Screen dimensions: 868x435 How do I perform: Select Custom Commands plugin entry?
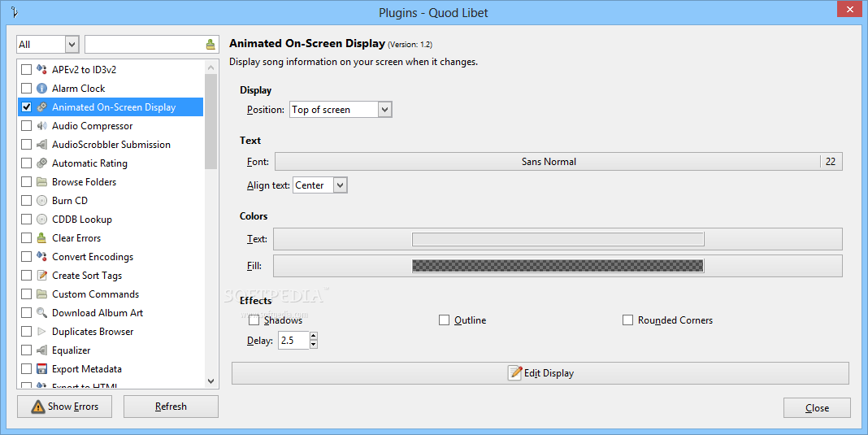[x=95, y=294]
